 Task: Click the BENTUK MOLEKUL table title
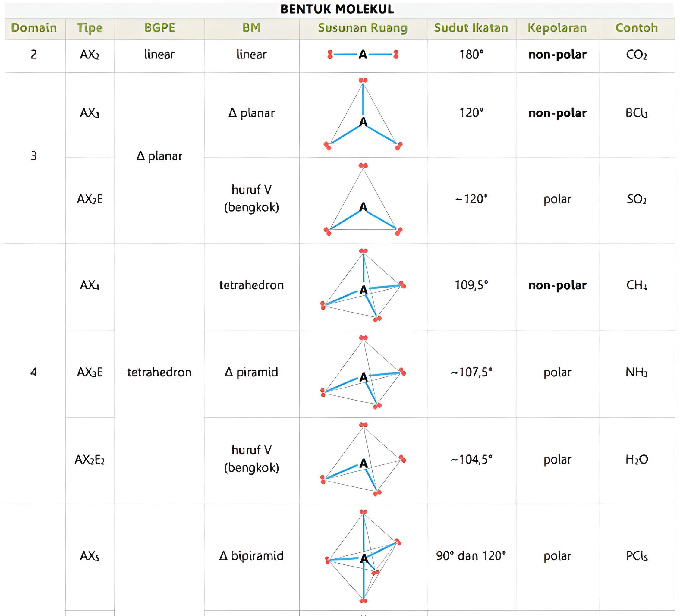pos(337,9)
